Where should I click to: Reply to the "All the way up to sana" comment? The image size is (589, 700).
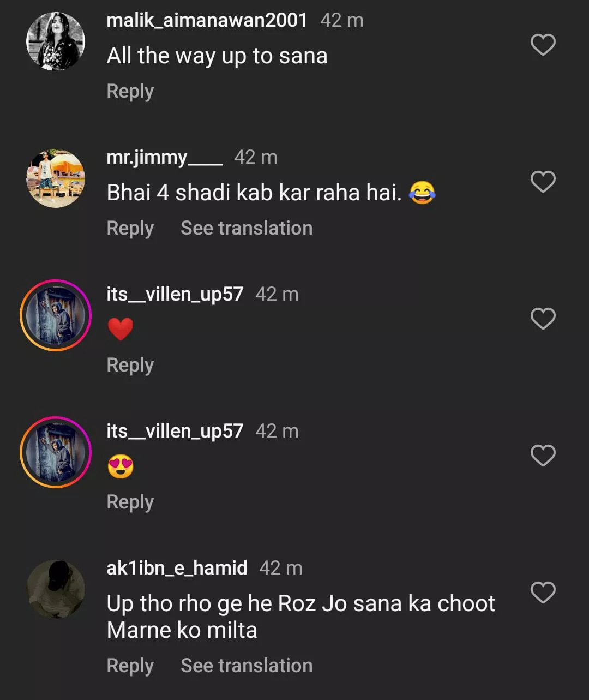[x=130, y=91]
